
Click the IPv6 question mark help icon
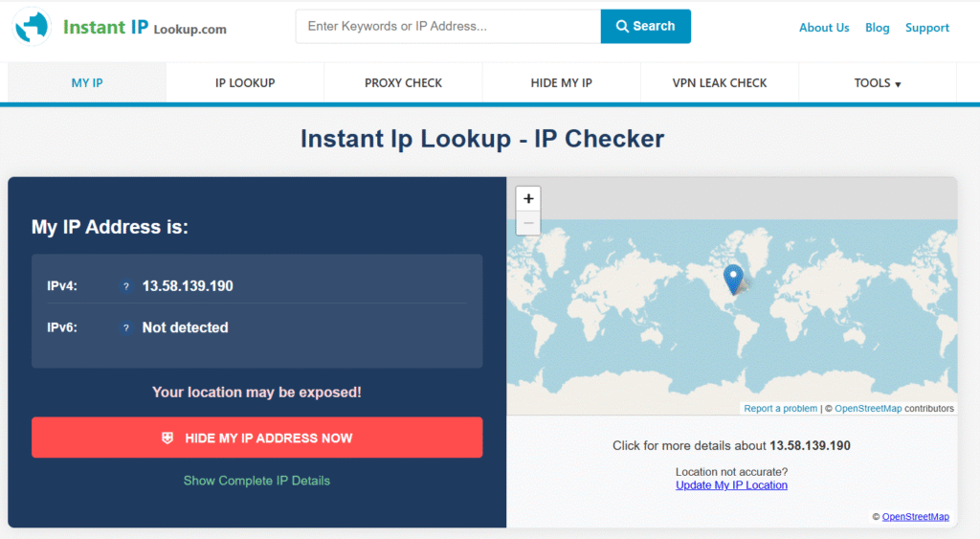[x=126, y=327]
